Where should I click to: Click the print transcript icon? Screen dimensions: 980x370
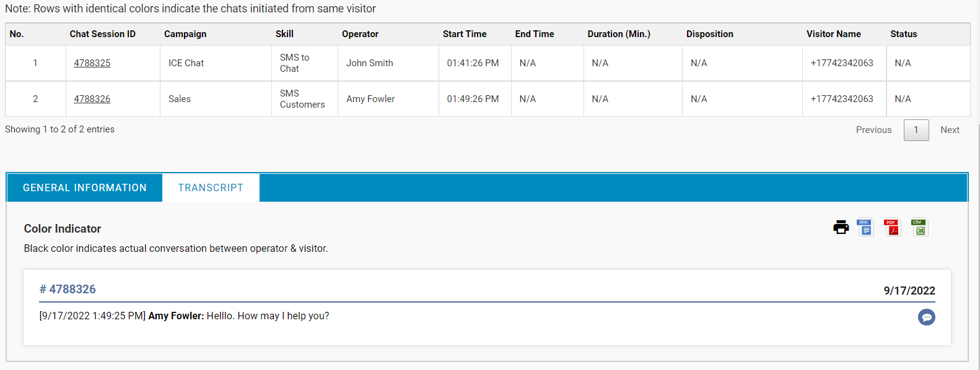[841, 228]
